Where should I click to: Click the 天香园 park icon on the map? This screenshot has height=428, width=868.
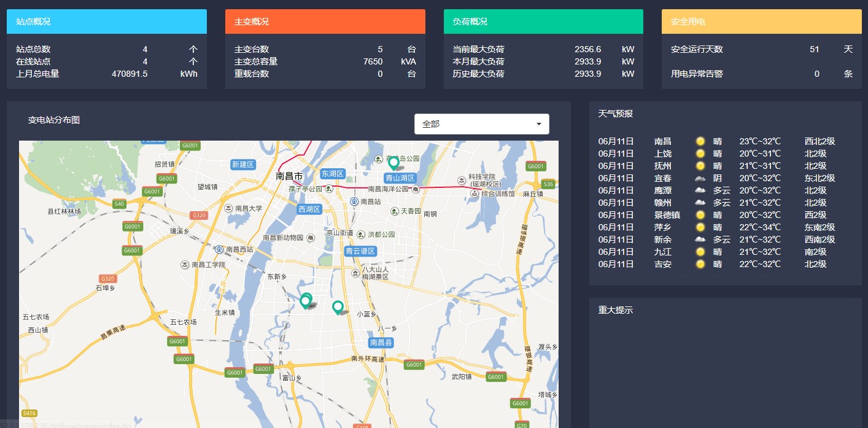tap(395, 211)
